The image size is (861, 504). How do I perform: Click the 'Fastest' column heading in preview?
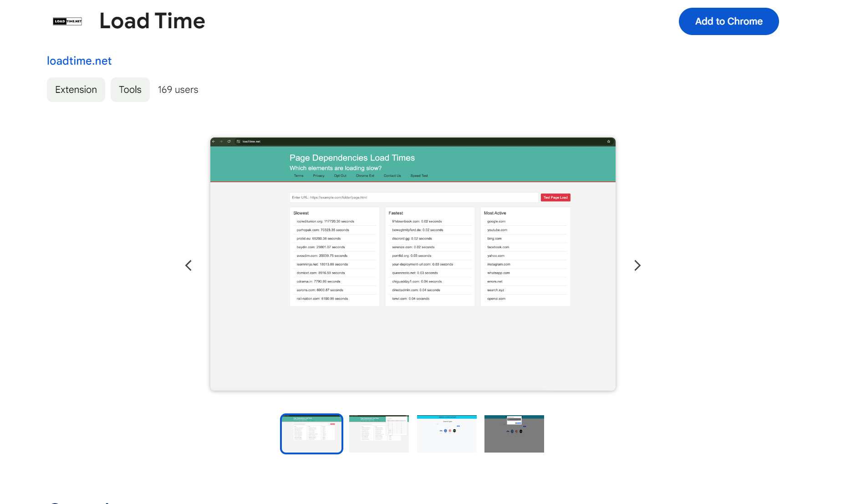[x=396, y=213]
